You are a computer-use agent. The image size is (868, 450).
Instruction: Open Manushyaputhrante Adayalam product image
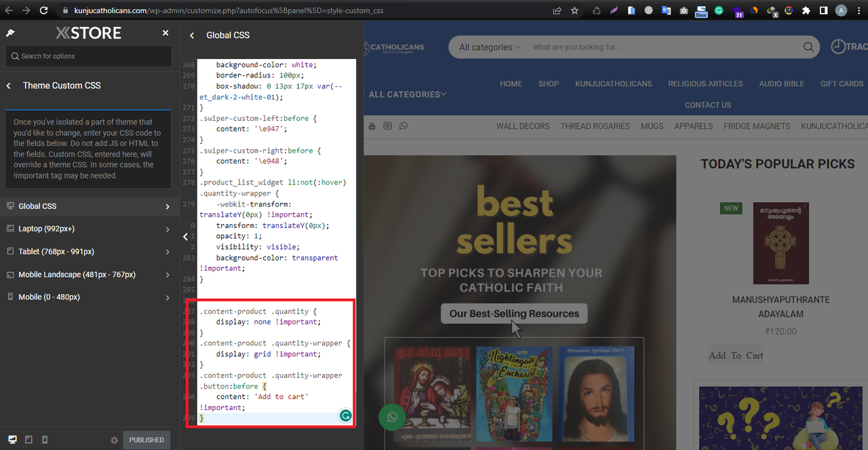(781, 243)
